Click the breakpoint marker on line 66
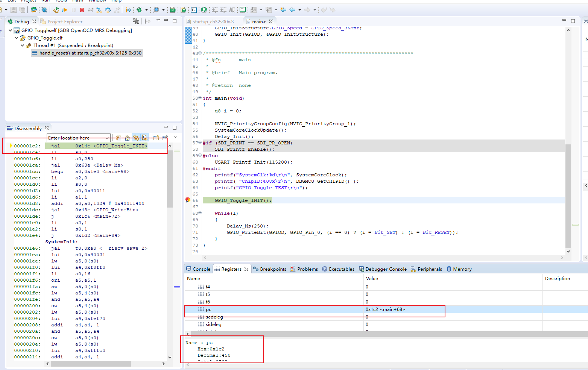This screenshot has height=370, width=588. 188,200
